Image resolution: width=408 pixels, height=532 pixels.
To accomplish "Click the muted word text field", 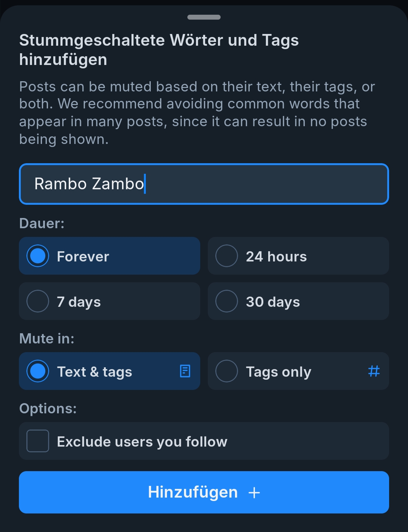I will point(264,184).
